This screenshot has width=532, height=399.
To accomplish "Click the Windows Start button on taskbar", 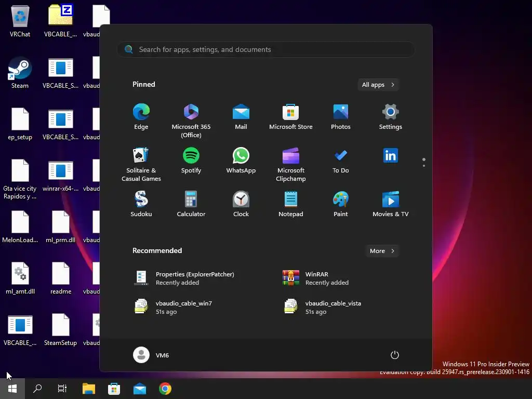I will pos(12,389).
